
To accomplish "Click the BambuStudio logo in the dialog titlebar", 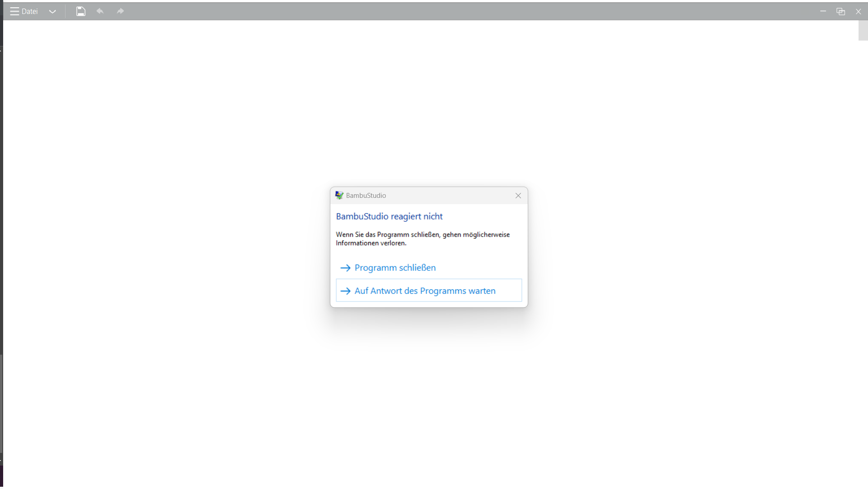I will tap(339, 195).
